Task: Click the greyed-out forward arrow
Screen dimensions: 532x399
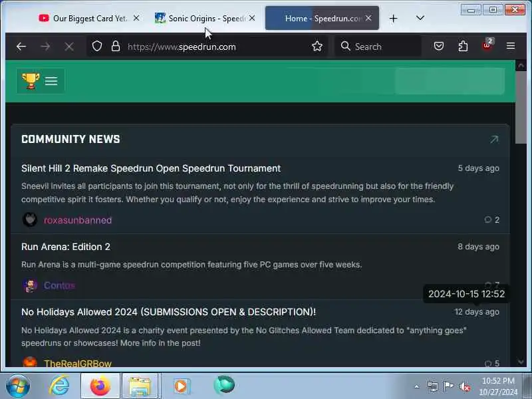Action: (45, 47)
